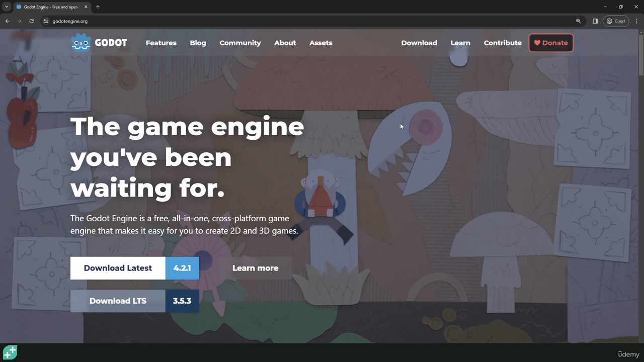Image resolution: width=644 pixels, height=362 pixels.
Task: Open the Community nav link
Action: [240, 43]
